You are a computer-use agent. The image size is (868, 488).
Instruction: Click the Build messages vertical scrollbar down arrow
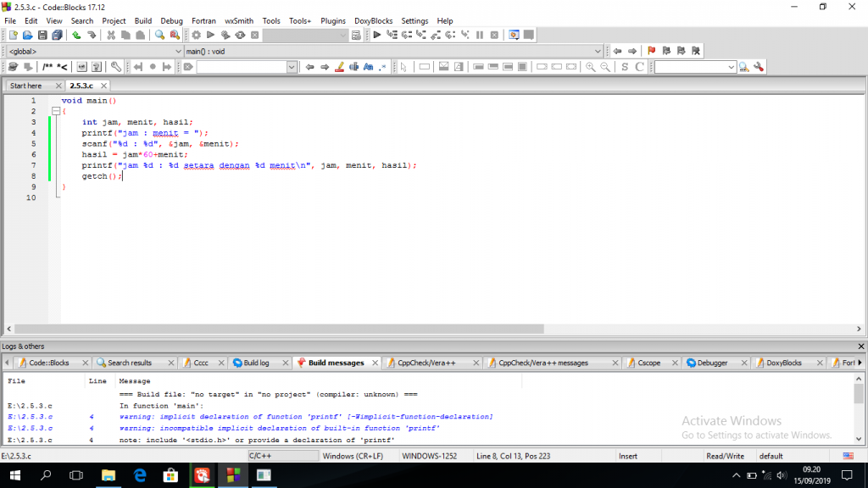click(859, 439)
